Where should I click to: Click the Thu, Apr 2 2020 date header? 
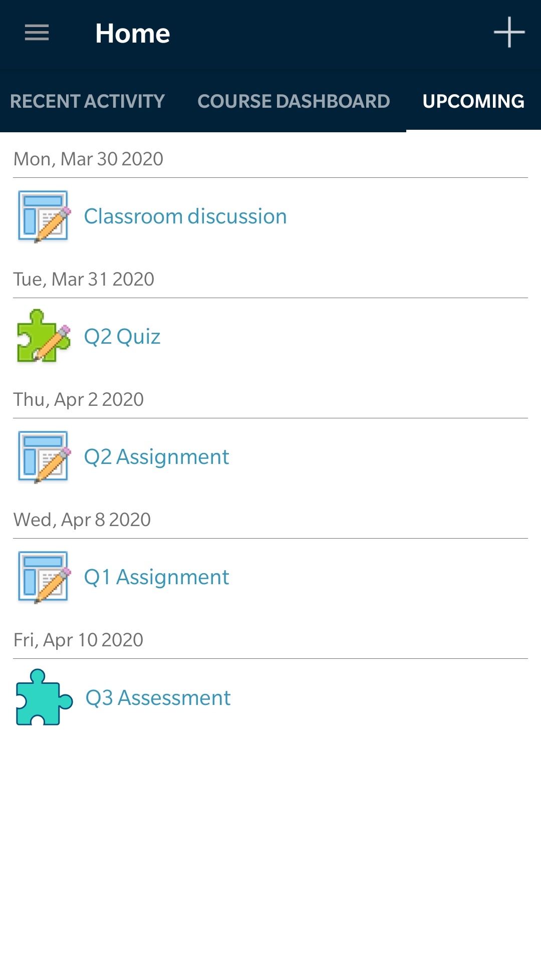[79, 400]
